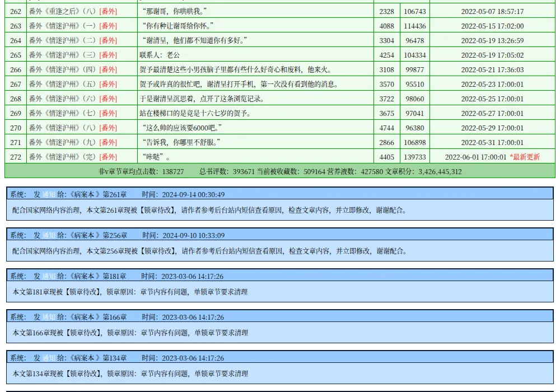Open 通知 link in 第256章 system notice
560x392 pixels.
[49, 236]
